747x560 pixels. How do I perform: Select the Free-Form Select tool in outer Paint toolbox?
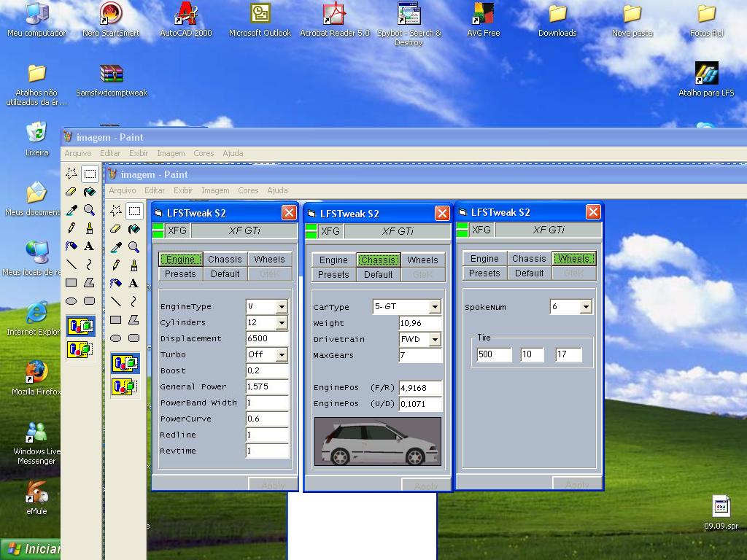(x=71, y=174)
